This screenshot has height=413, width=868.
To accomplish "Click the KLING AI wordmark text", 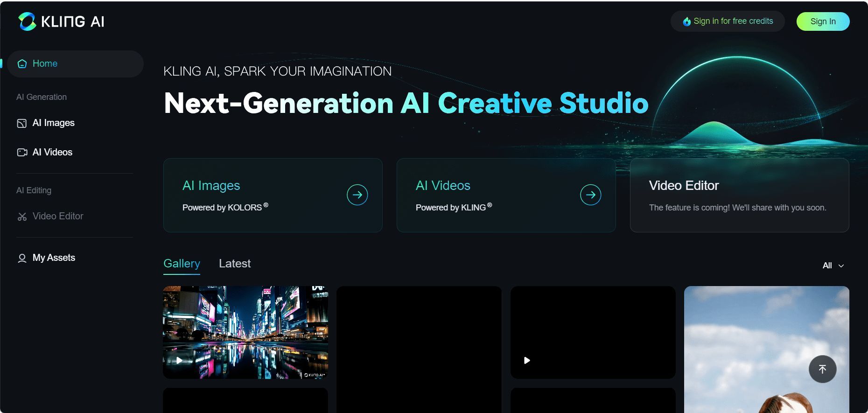I will pyautogui.click(x=73, y=21).
